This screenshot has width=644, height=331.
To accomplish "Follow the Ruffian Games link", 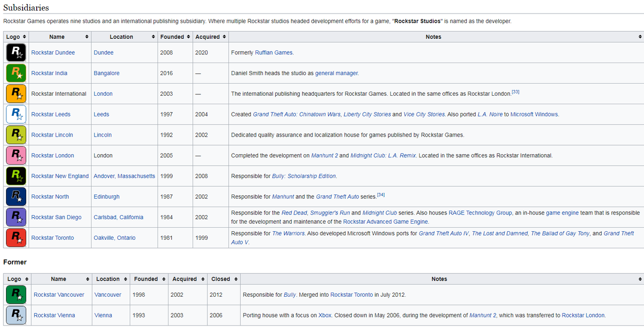I will [274, 52].
